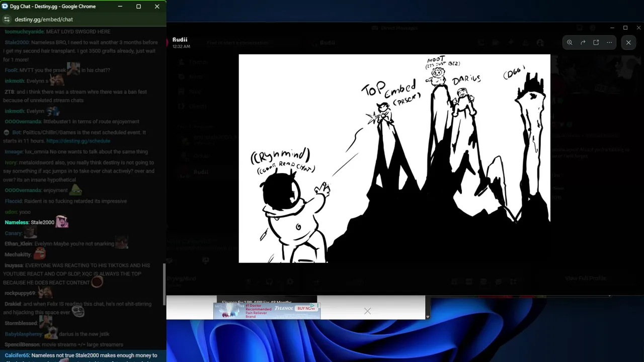Click emote at end of Ethan_Klein's message

pyautogui.click(x=121, y=243)
